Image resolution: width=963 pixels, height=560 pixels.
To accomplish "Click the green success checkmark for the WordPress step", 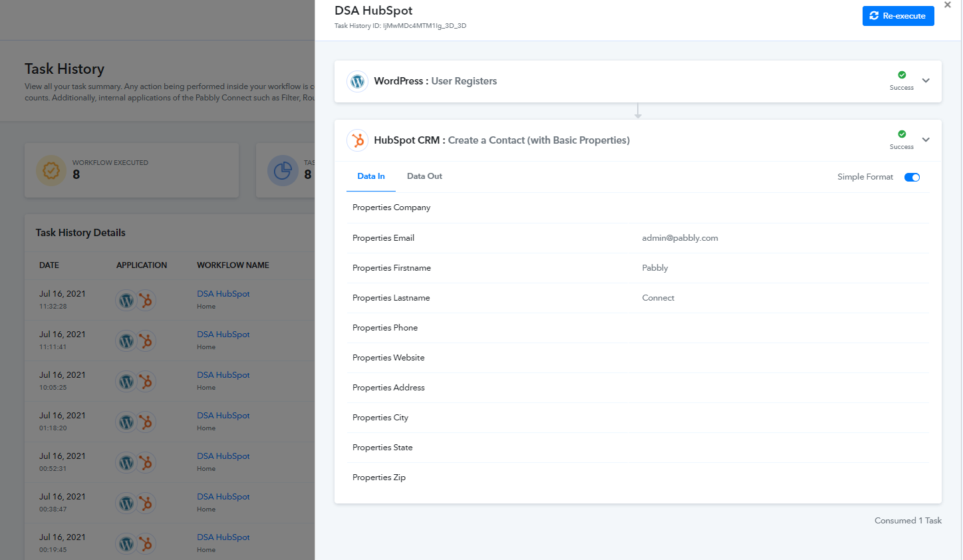I will point(902,75).
